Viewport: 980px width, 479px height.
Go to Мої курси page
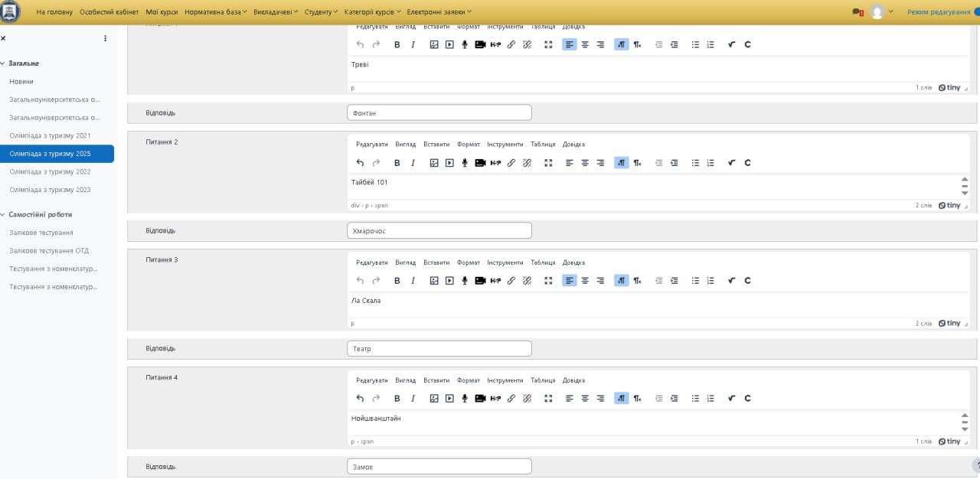tap(162, 12)
